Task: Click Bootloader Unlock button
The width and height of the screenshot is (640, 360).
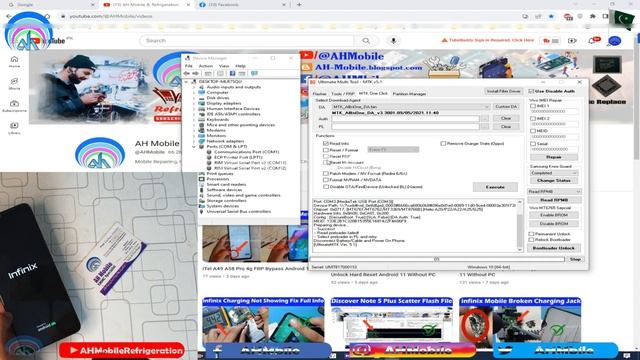Action: click(x=553, y=248)
